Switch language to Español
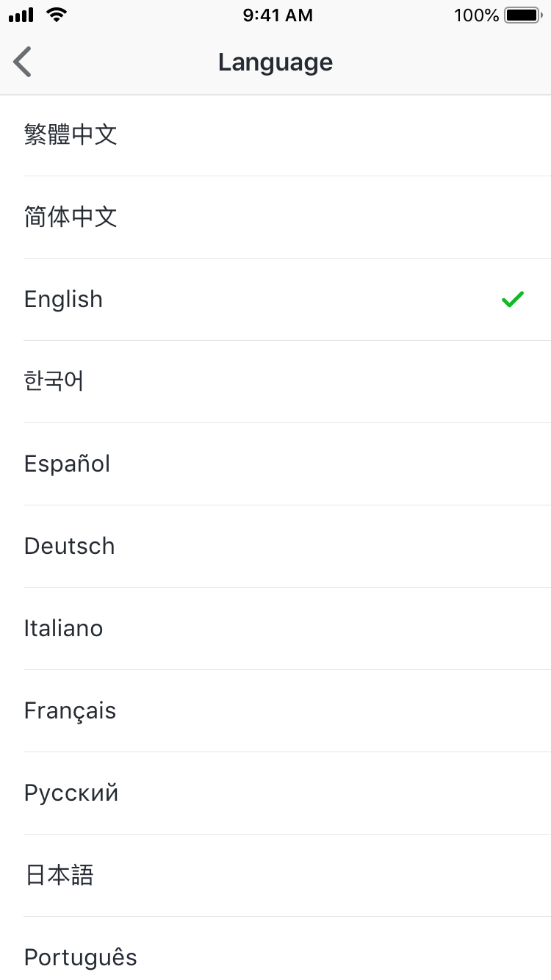This screenshot has height=980, width=551. coord(68,464)
